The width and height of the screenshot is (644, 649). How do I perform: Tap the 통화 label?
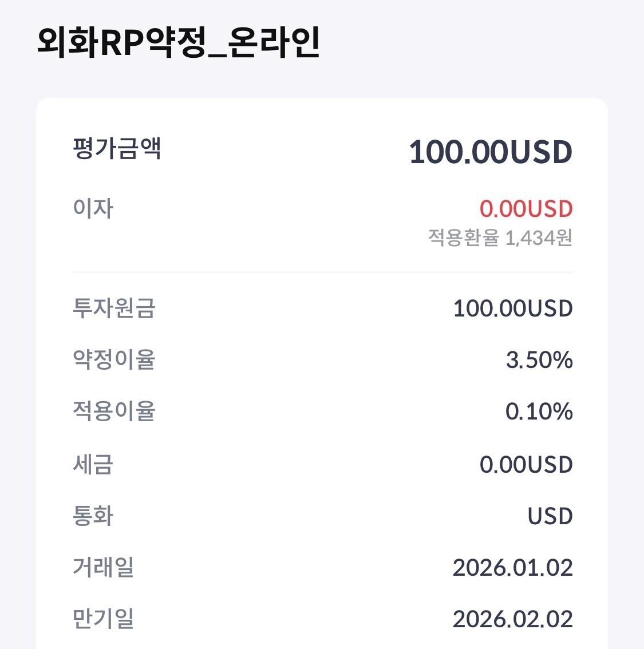coord(93,516)
